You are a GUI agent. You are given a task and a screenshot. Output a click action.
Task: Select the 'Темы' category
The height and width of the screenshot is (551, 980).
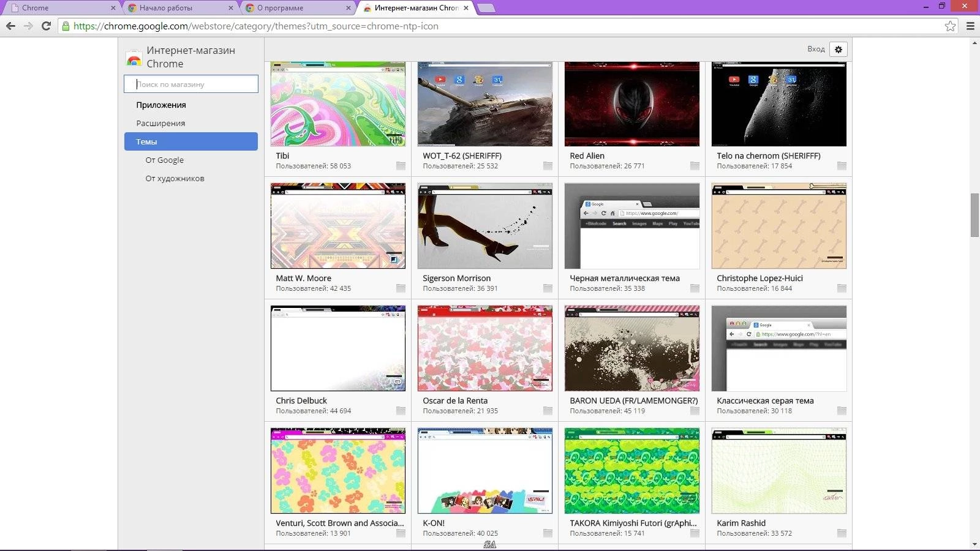190,141
